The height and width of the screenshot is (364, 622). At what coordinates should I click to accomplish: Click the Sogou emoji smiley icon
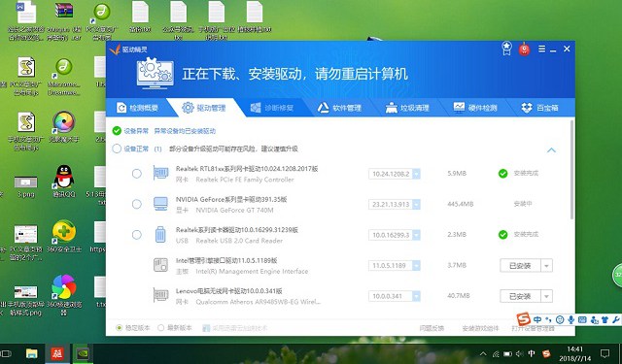560,319
